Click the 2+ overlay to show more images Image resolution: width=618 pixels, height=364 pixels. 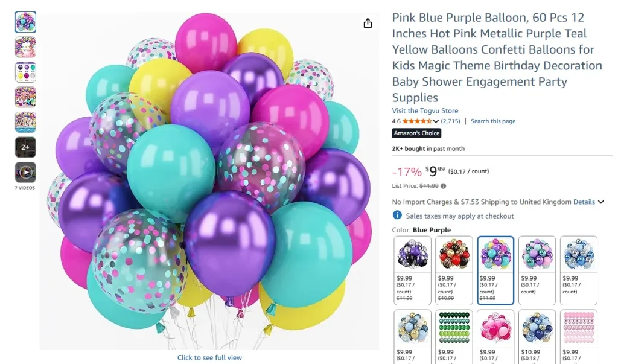tap(25, 147)
